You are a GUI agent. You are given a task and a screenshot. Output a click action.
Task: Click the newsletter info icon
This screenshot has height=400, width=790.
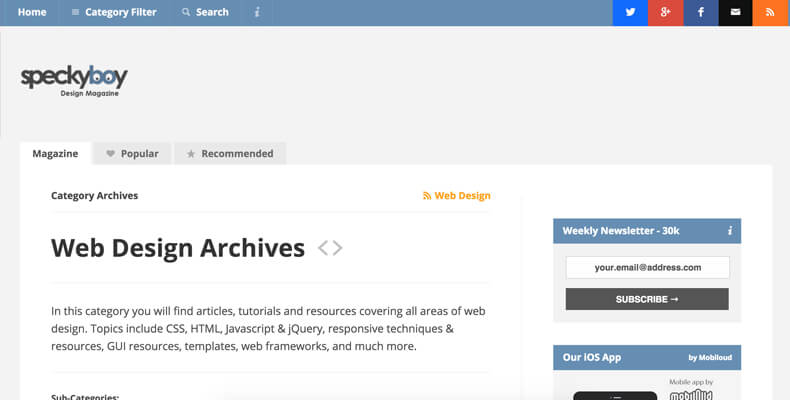point(730,231)
